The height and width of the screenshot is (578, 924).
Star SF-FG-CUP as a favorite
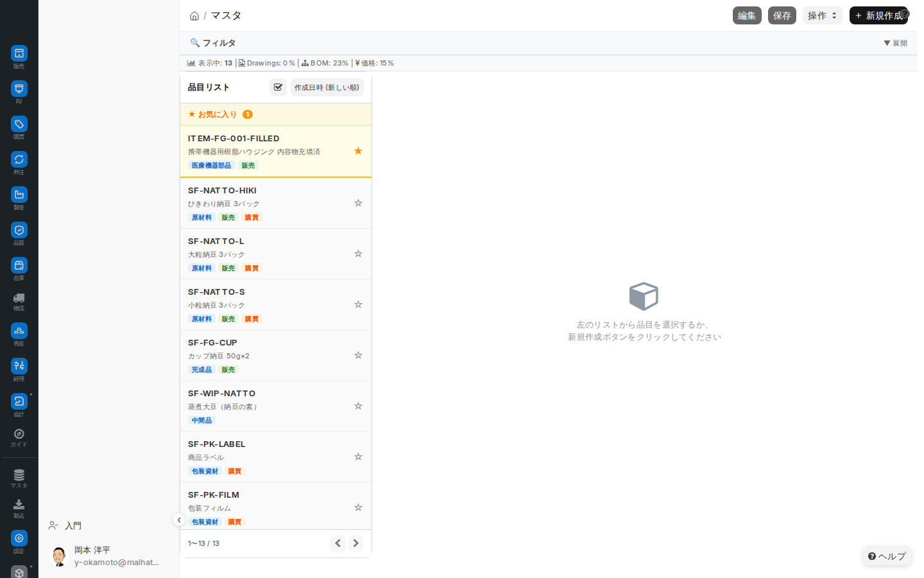click(358, 355)
